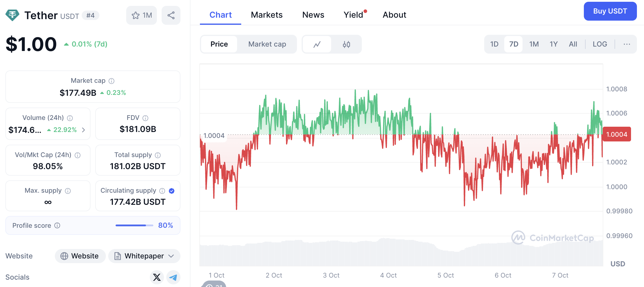Switch to candlestick chart icon
Screen dimensions: 644x287
tap(346, 44)
